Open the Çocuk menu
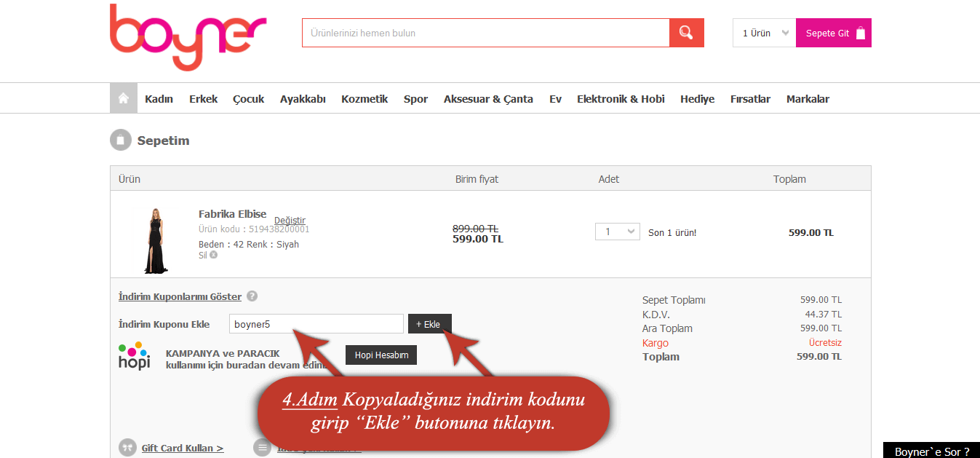This screenshot has height=458, width=980. click(x=248, y=99)
